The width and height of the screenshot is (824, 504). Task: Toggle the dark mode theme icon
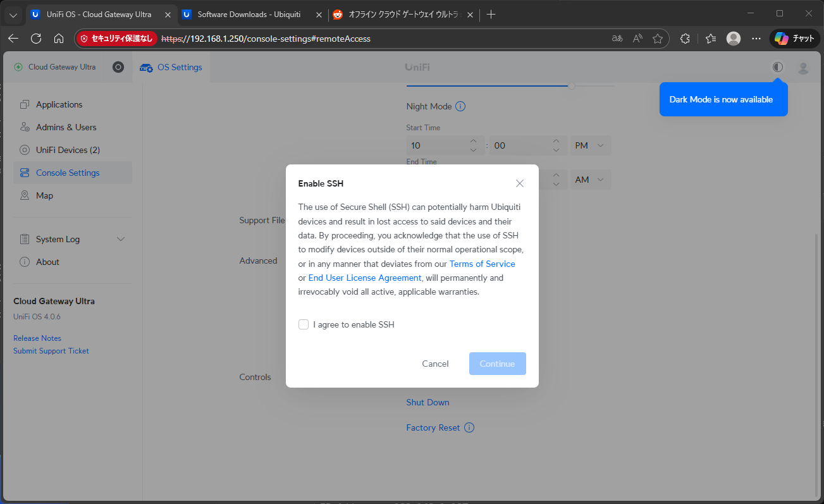[x=777, y=67]
